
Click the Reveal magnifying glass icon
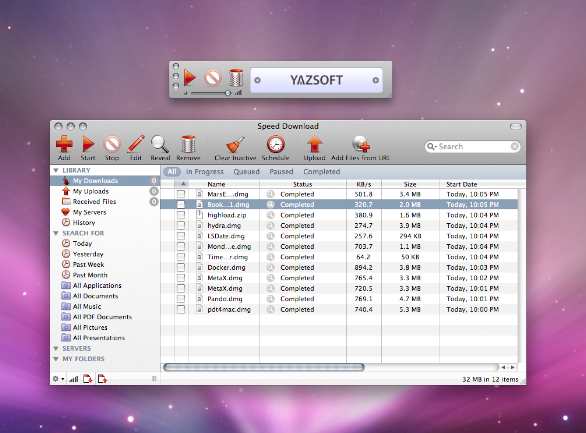pos(160,144)
